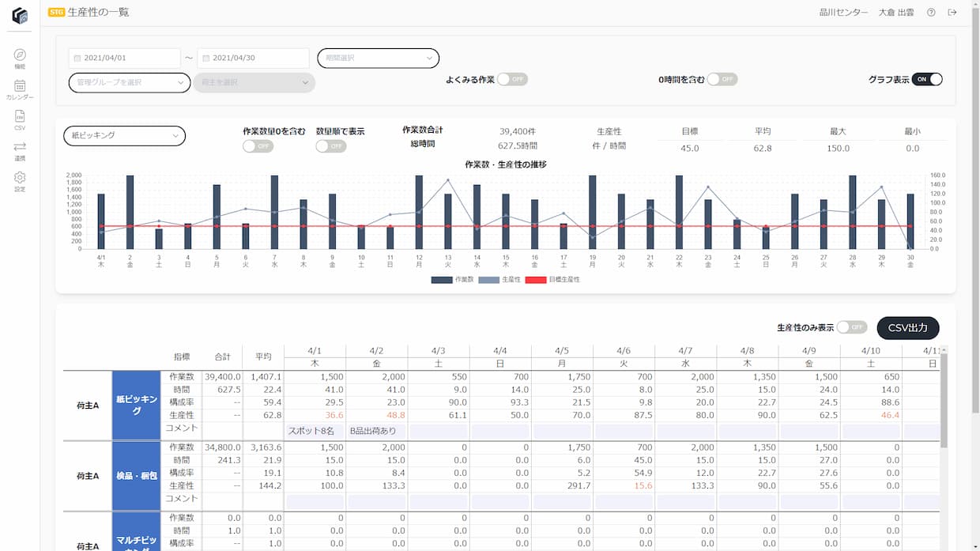980x551 pixels.
Task: Open the 荷主を選択 dropdown
Action: point(254,82)
